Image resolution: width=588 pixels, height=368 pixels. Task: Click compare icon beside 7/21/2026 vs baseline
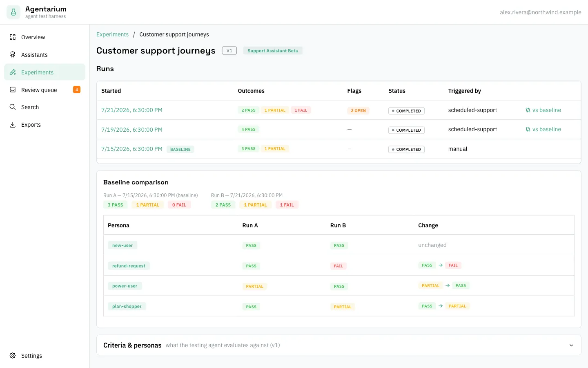click(x=528, y=110)
